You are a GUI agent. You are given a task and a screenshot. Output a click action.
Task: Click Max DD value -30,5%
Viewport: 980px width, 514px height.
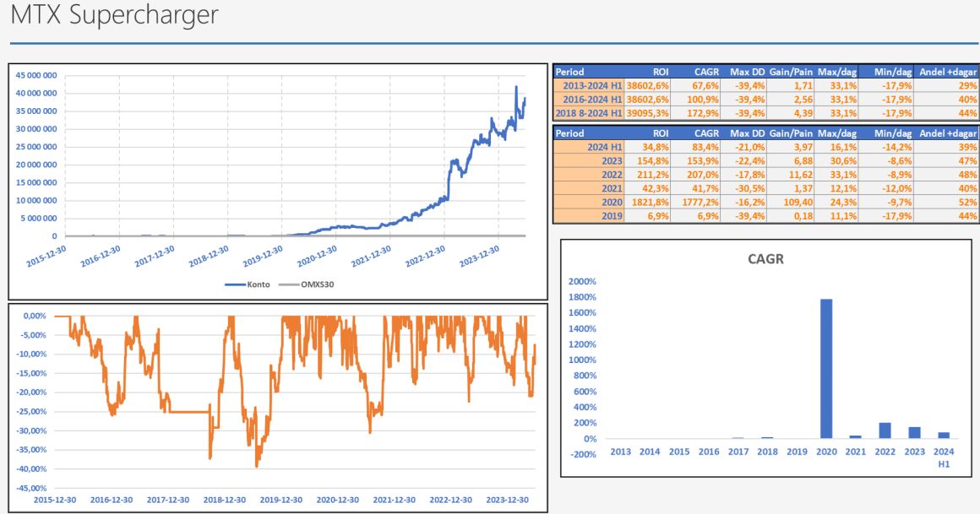750,188
